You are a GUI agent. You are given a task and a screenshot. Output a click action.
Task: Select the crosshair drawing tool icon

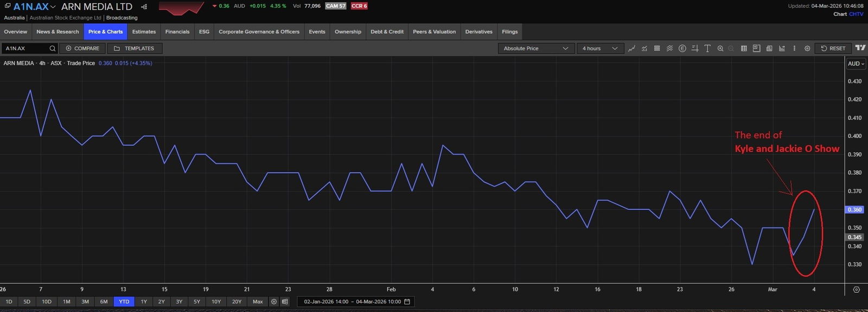695,48
